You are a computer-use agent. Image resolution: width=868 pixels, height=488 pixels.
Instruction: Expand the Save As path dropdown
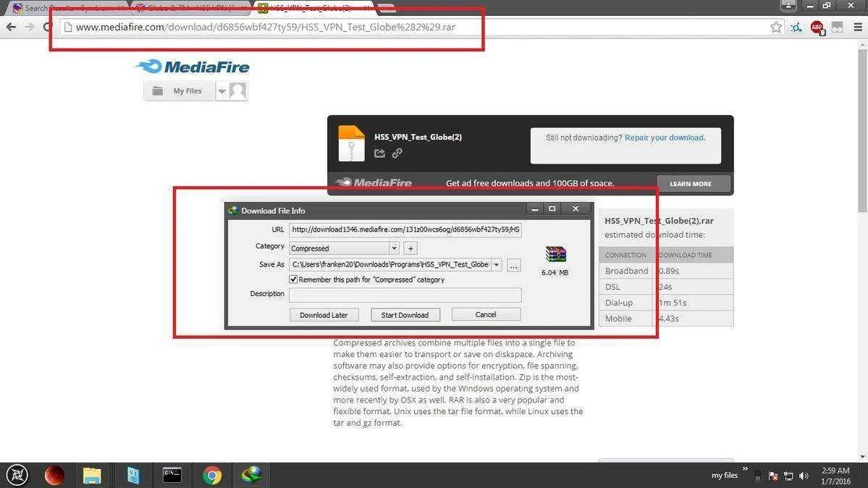497,265
